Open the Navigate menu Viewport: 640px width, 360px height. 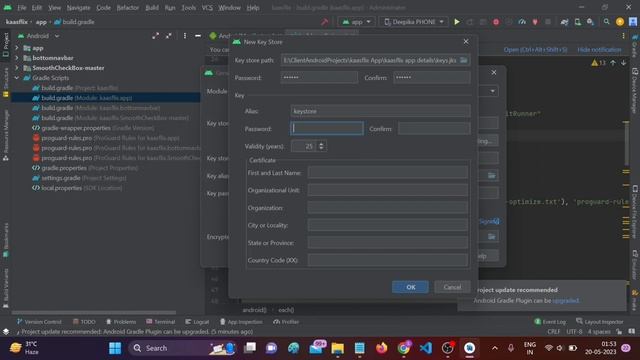pos(78,7)
